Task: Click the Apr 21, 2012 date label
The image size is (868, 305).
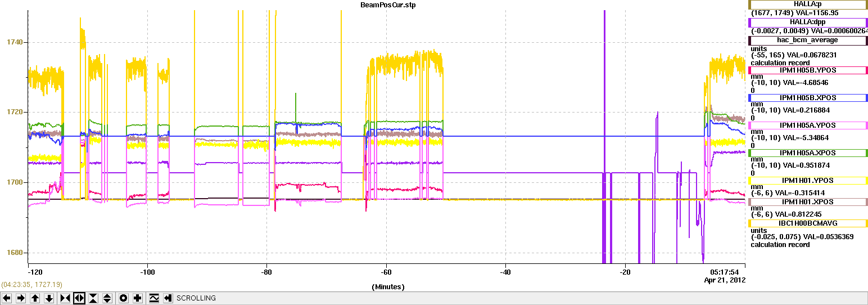Action: click(725, 280)
